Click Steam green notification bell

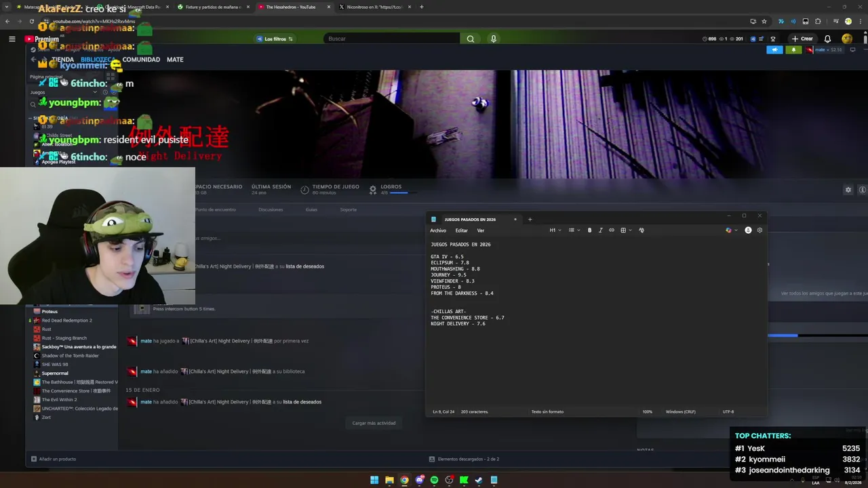pos(793,49)
